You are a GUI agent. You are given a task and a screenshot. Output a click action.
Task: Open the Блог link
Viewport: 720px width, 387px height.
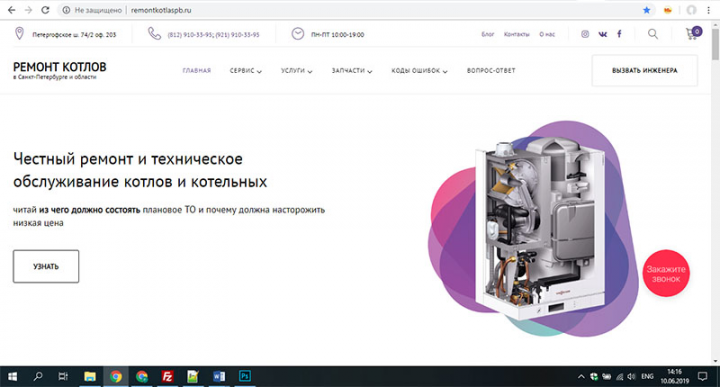pos(488,34)
